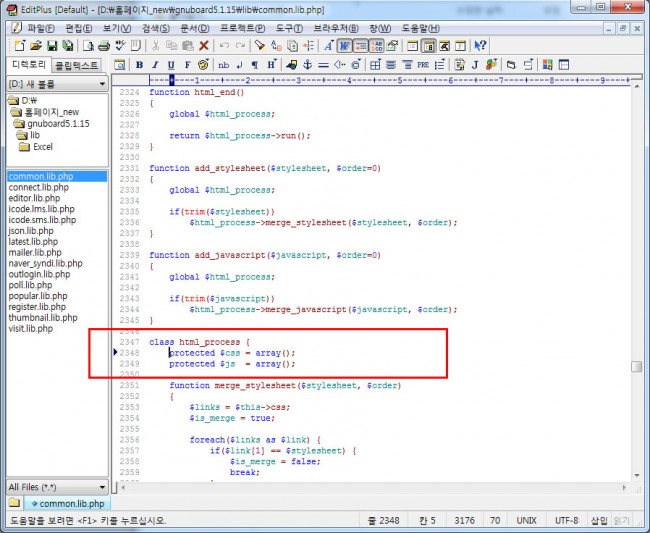This screenshot has height=533, width=650.
Task: Toggle line number display button
Action: (376, 46)
